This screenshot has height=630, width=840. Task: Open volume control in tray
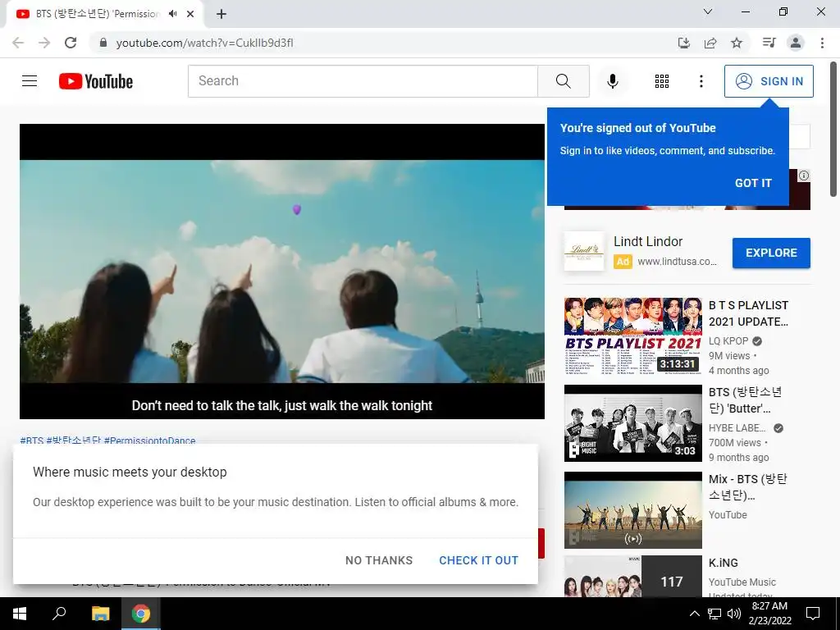point(734,614)
